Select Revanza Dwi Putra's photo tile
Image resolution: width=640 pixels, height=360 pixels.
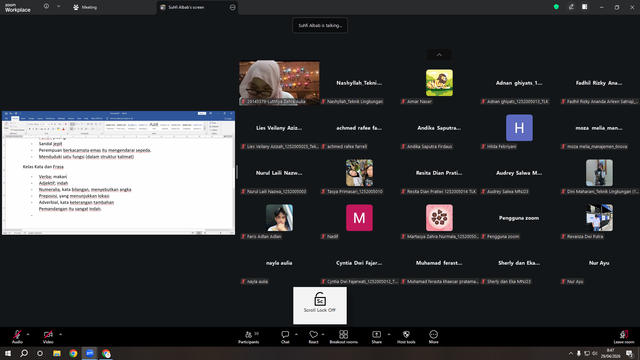pos(599,218)
